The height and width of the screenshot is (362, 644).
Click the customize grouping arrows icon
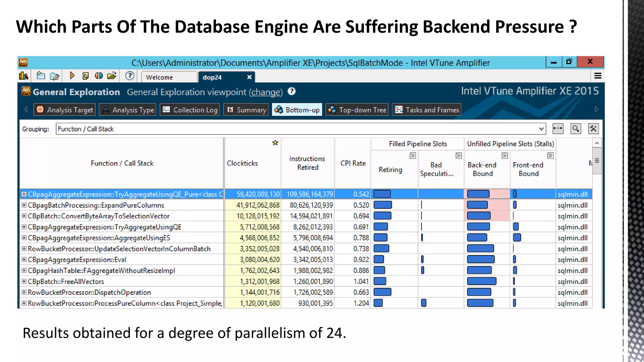tap(558, 129)
